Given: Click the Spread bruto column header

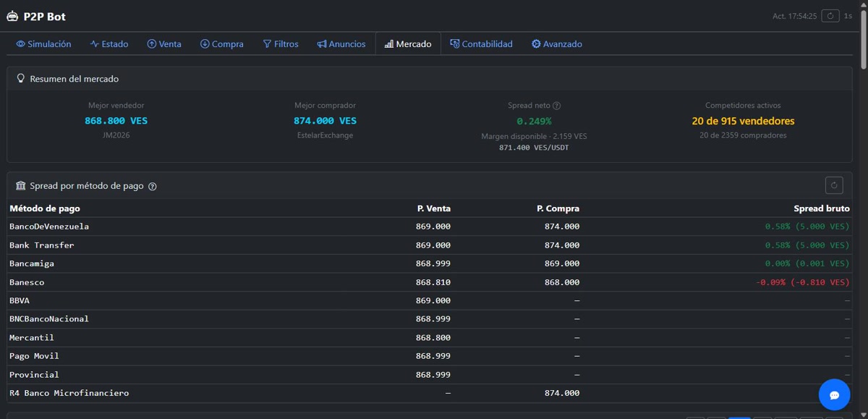Looking at the screenshot, I should (x=822, y=208).
